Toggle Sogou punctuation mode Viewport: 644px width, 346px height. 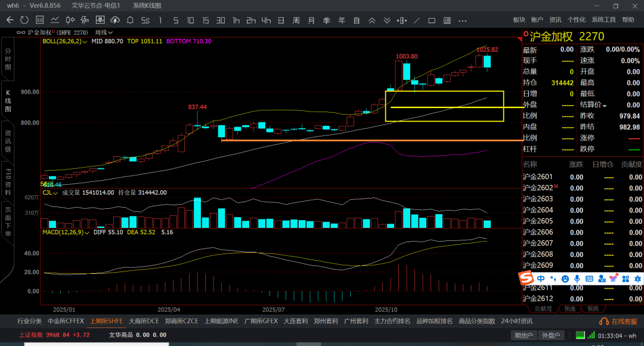[x=553, y=279]
